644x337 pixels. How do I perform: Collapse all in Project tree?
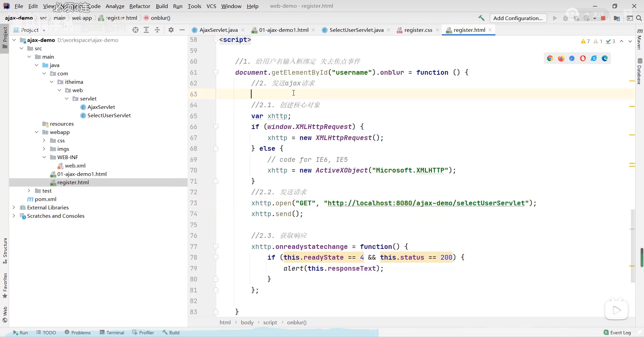[x=157, y=30]
